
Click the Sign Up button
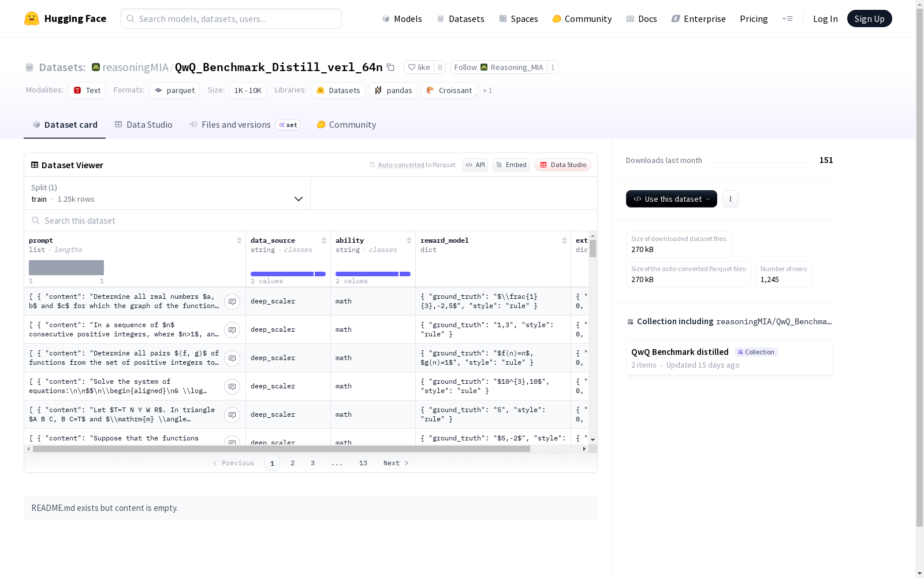click(x=870, y=18)
